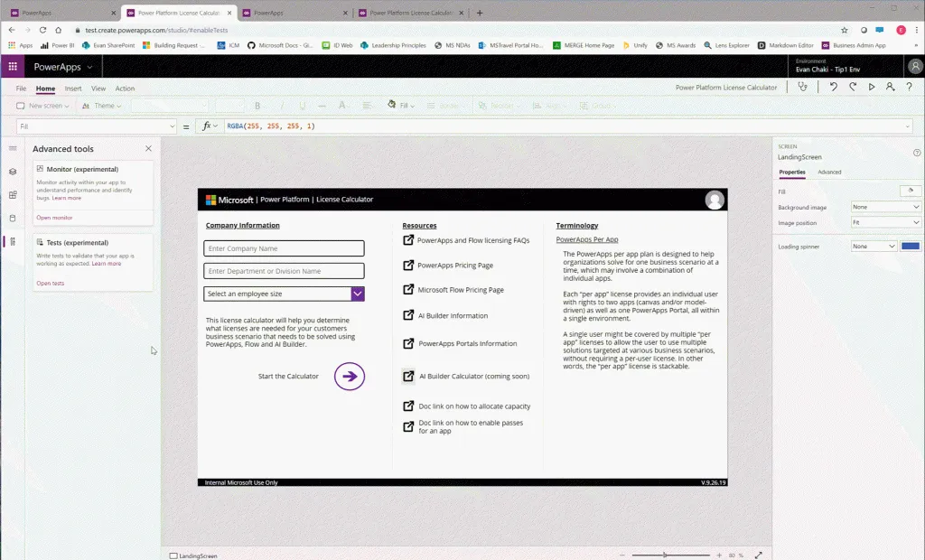
Task: Reload the browser page
Action: 42,30
